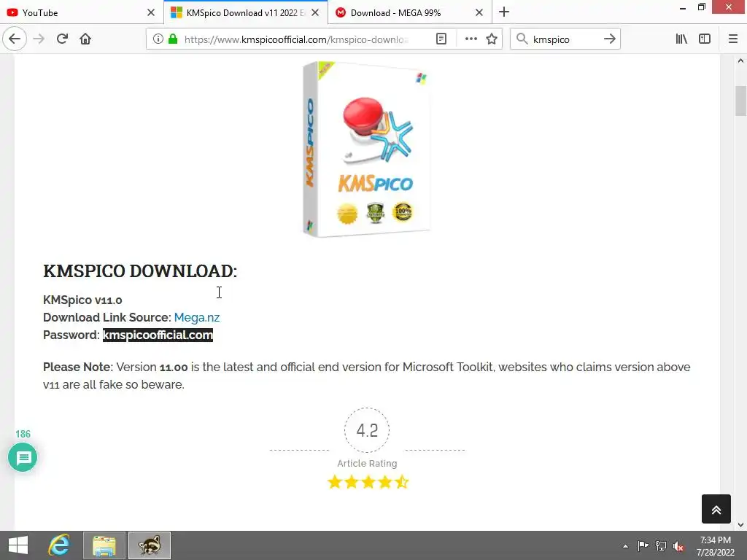This screenshot has width=747, height=560.
Task: Click the muted volume tray icon
Action: 678,546
